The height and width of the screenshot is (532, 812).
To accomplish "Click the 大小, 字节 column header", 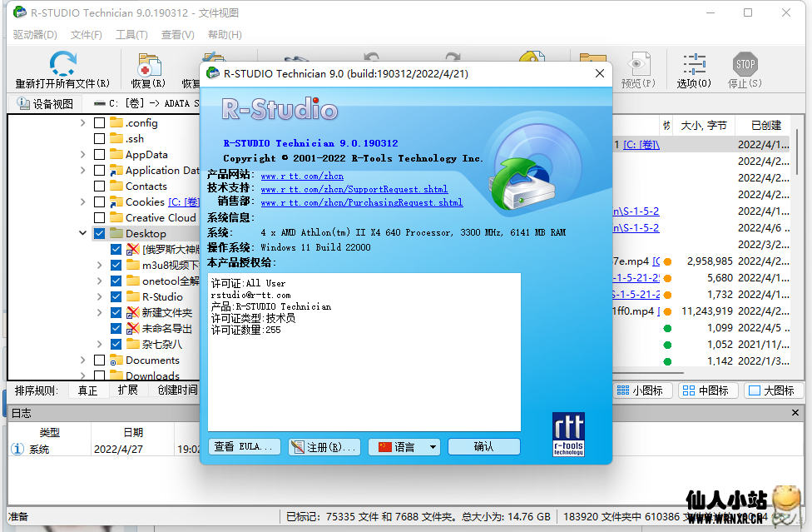I will (x=704, y=126).
